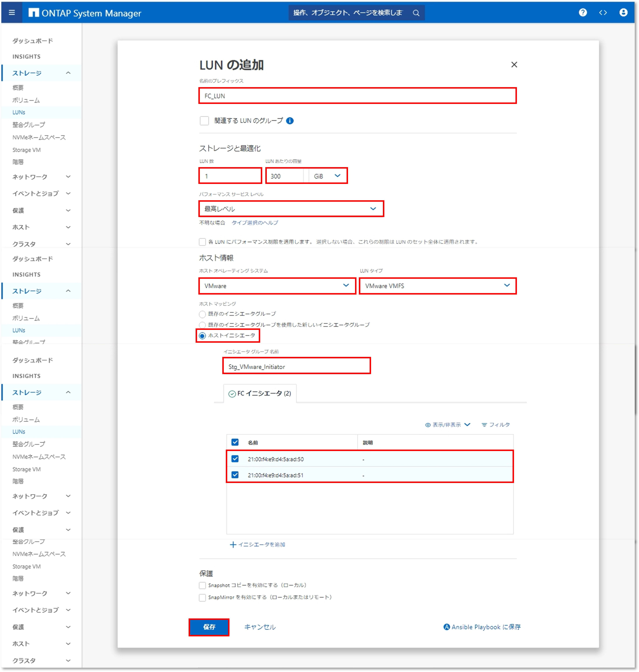
Task: Click info icon beside 関連する LUN のグループ
Action: pyautogui.click(x=290, y=121)
